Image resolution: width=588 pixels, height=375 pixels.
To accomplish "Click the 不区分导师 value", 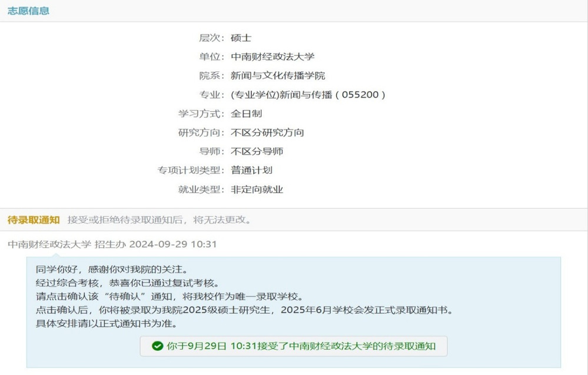I will pyautogui.click(x=257, y=151).
